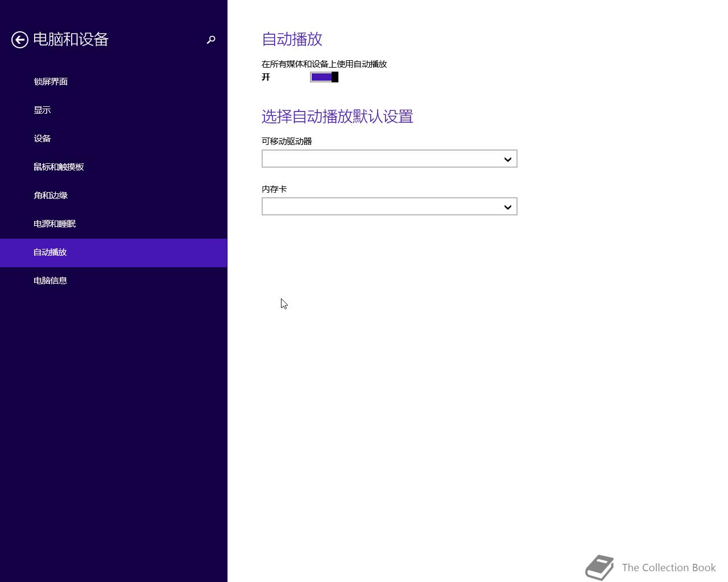Click the 选择自动播放默认设置 heading

(x=337, y=117)
